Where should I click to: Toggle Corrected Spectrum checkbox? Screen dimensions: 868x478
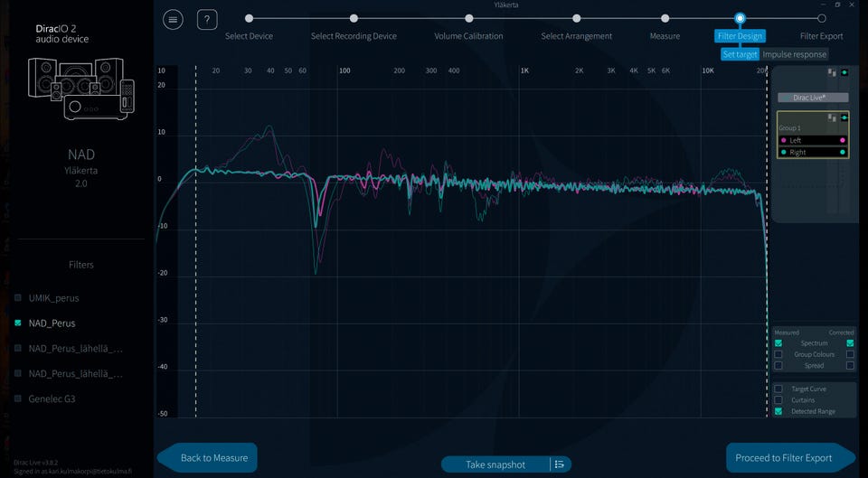[x=850, y=343]
